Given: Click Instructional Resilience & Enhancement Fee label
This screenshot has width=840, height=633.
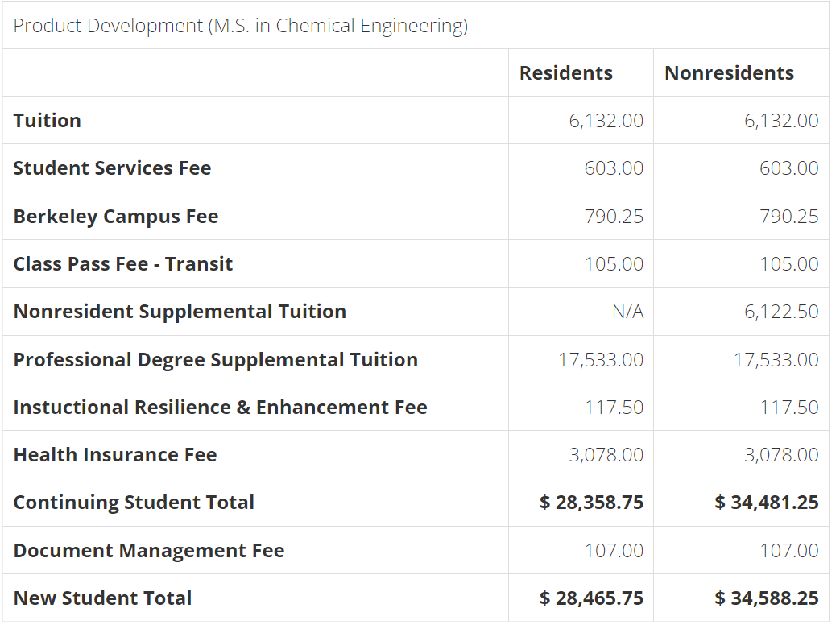Looking at the screenshot, I should point(220,408).
